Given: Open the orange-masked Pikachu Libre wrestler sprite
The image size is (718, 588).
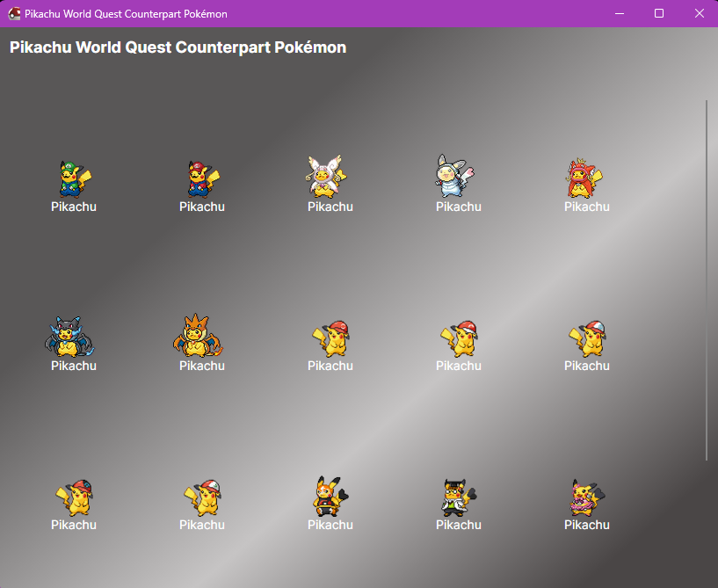Looking at the screenshot, I should tap(330, 497).
